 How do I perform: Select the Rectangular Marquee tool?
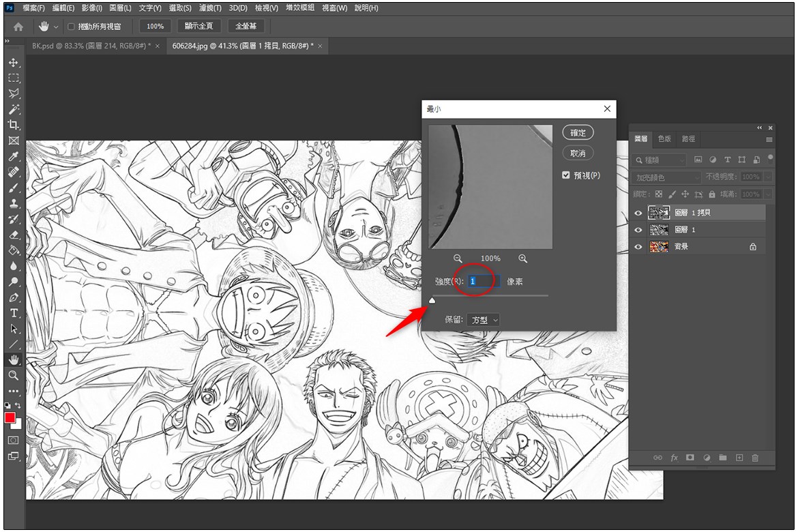coord(14,78)
